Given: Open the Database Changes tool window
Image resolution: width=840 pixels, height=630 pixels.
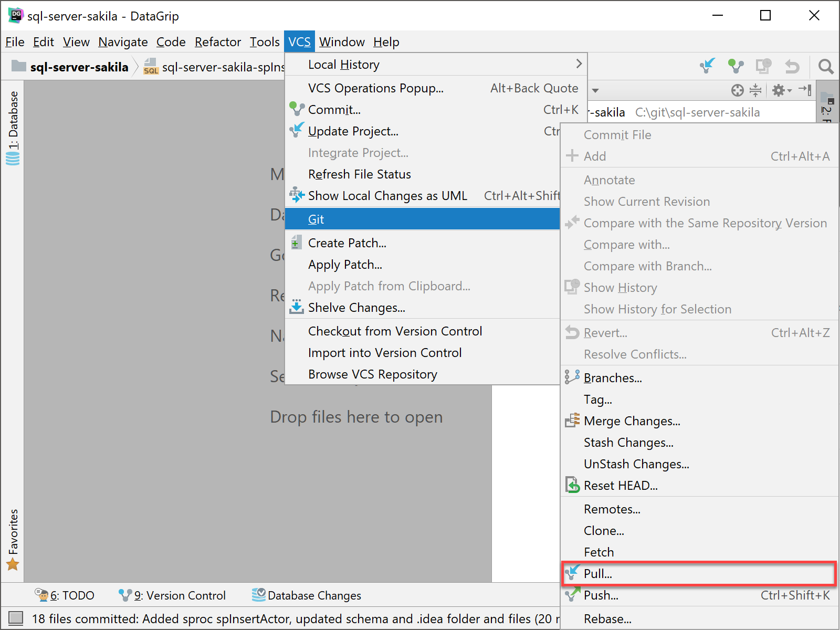Looking at the screenshot, I should click(x=307, y=595).
